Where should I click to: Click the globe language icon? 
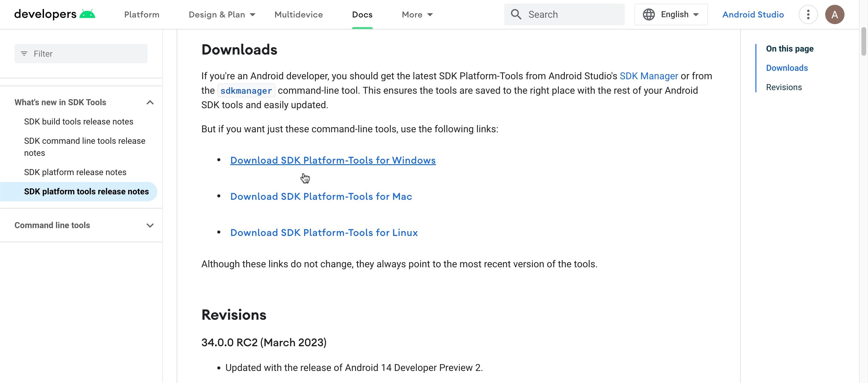pos(649,14)
